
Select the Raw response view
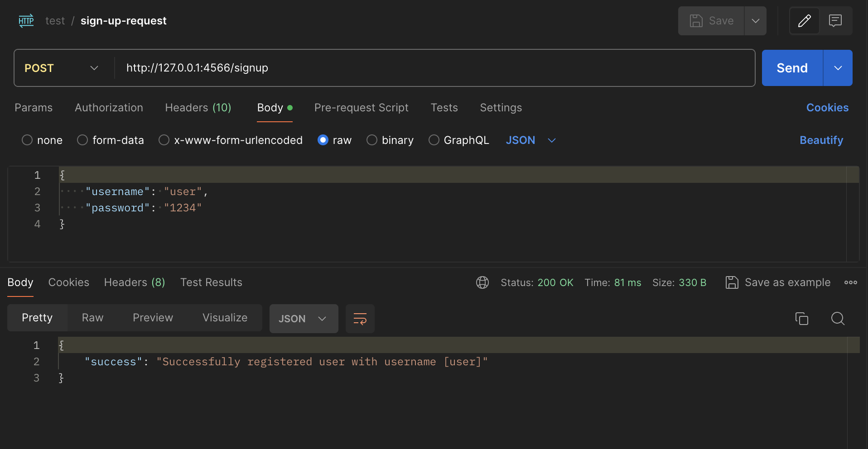coord(92,318)
